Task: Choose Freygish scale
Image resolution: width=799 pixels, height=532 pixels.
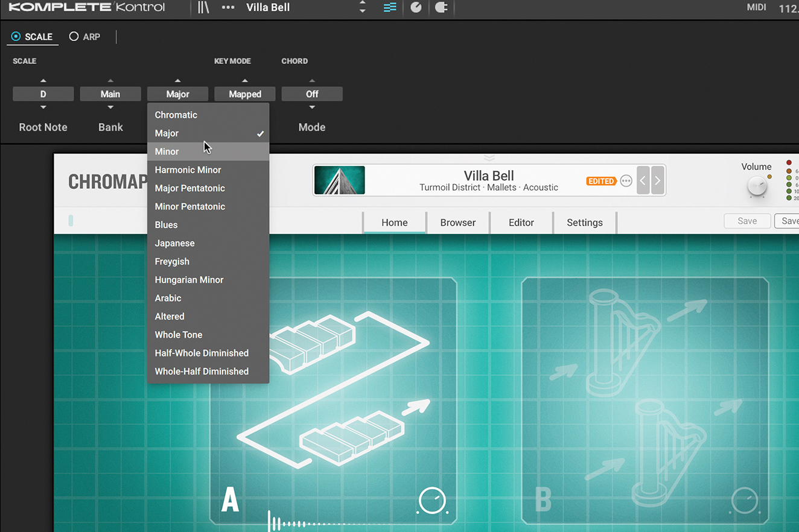Action: pyautogui.click(x=208, y=261)
